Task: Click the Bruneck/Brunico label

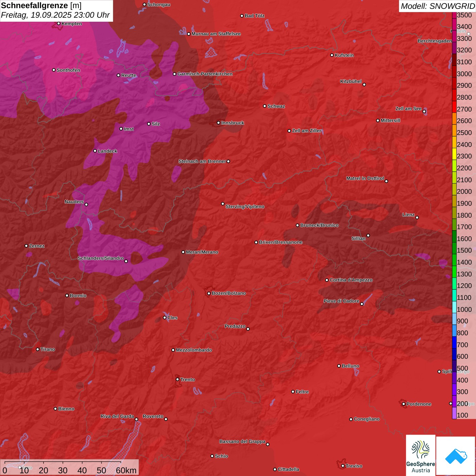Action: 319,225
